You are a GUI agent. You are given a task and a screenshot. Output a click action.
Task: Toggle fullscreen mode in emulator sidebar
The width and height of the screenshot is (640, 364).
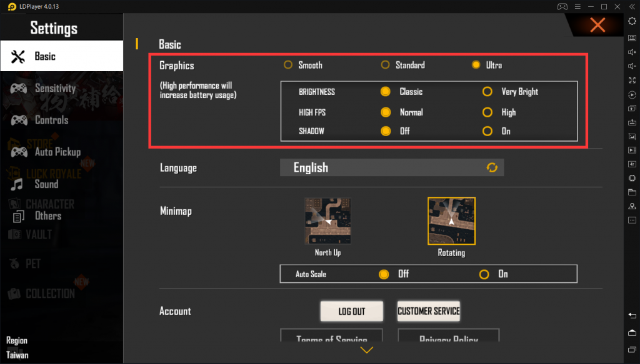click(x=632, y=81)
